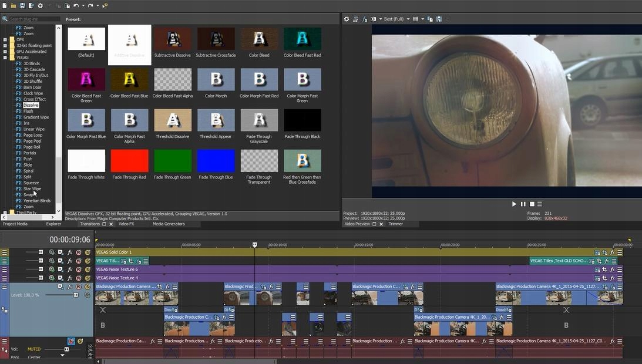This screenshot has height=364, width=642.
Task: Click Event Pan/Crop icon on the VEGAS Titles clip
Action: point(131,261)
